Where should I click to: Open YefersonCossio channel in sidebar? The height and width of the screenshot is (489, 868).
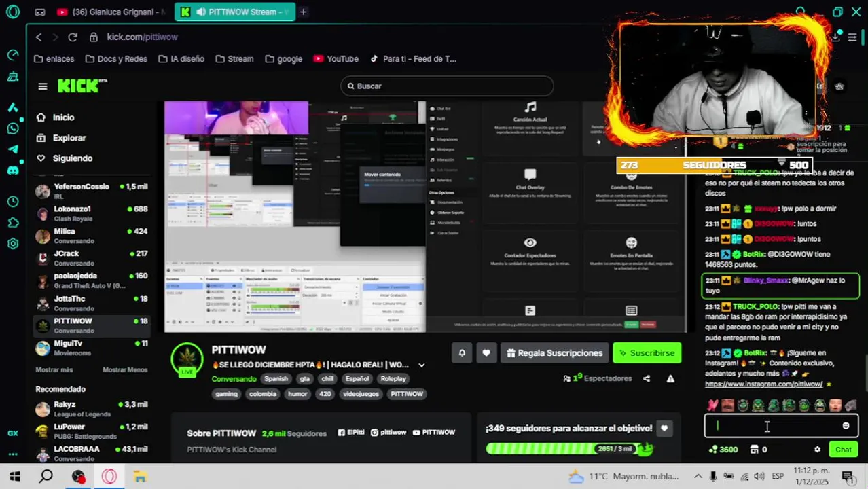[92, 191]
